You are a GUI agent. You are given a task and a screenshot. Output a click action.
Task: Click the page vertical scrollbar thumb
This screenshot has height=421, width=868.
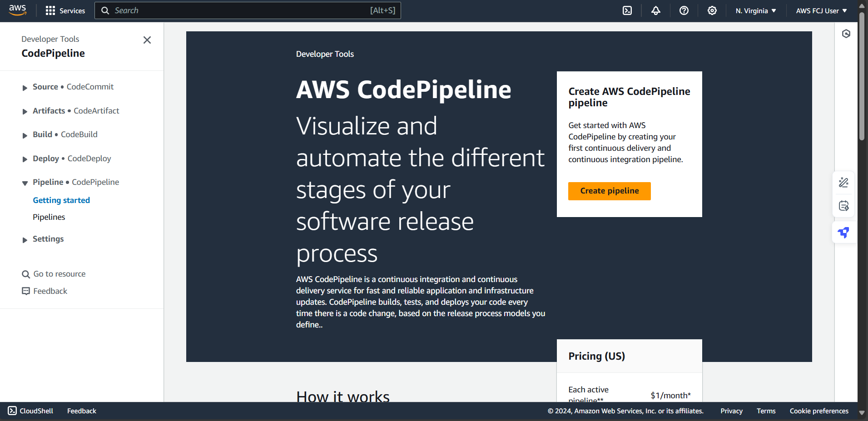coord(862,76)
